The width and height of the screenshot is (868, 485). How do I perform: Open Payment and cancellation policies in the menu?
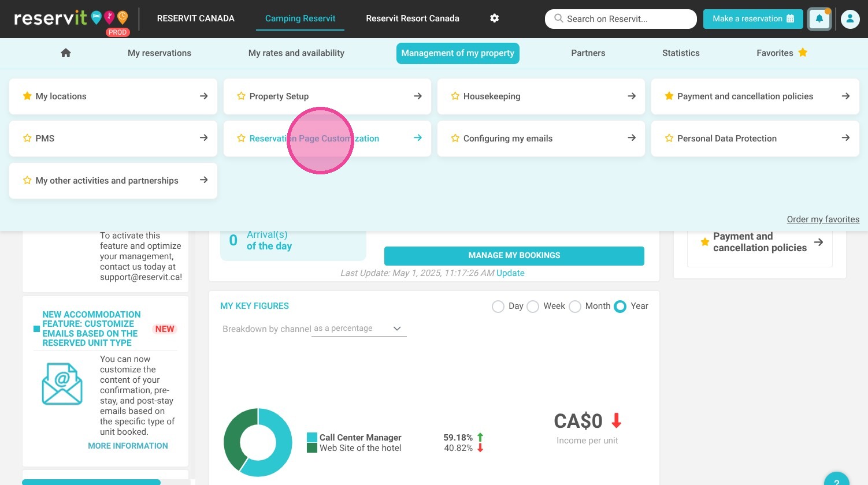point(755,96)
